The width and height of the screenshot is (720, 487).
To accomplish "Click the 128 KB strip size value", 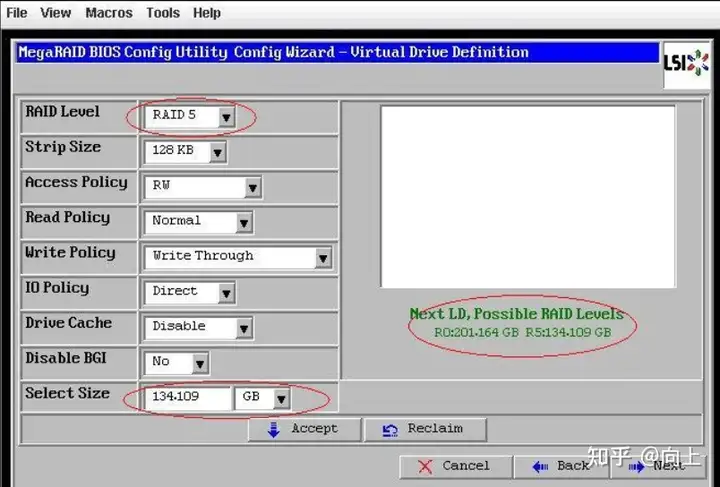I will click(173, 150).
